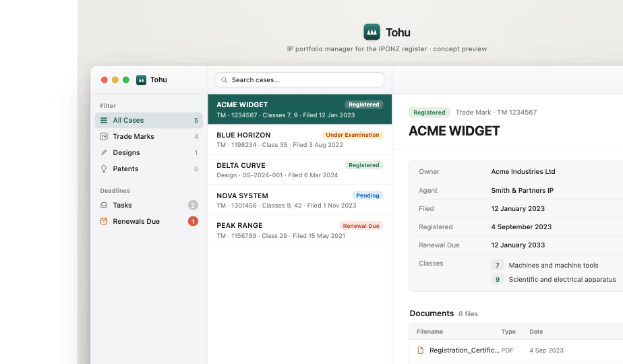Click the Renewals Due calendar icon
The width and height of the screenshot is (623, 364).
(x=104, y=221)
